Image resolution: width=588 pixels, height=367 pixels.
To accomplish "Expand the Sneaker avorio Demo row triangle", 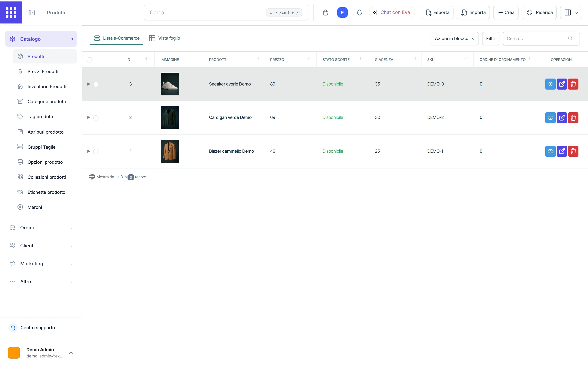I will (x=89, y=84).
